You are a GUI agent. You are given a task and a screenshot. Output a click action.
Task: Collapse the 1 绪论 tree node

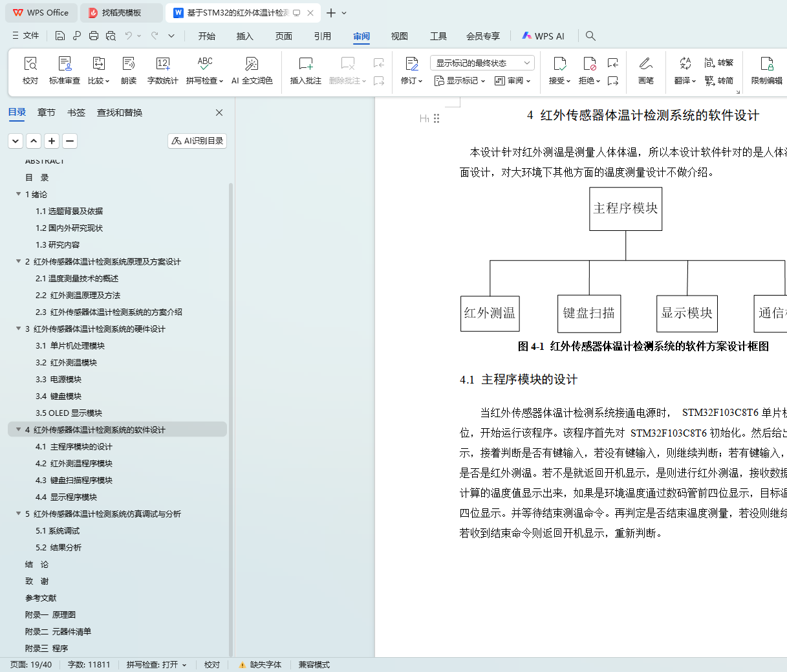(18, 194)
